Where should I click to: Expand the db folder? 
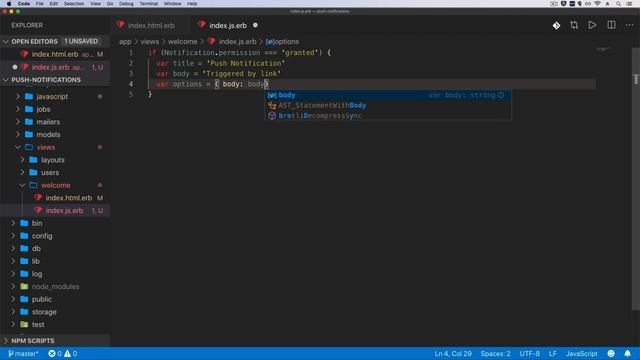click(x=55, y=248)
